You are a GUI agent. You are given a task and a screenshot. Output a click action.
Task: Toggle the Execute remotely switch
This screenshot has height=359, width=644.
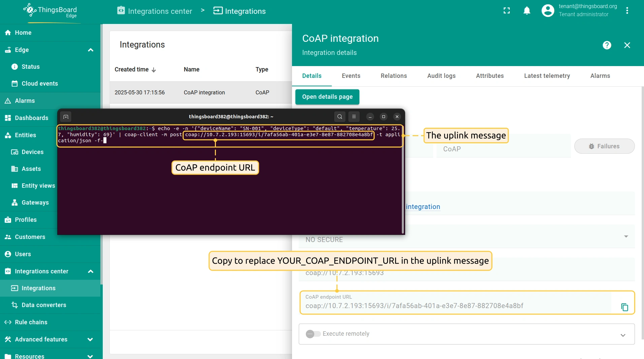(313, 334)
